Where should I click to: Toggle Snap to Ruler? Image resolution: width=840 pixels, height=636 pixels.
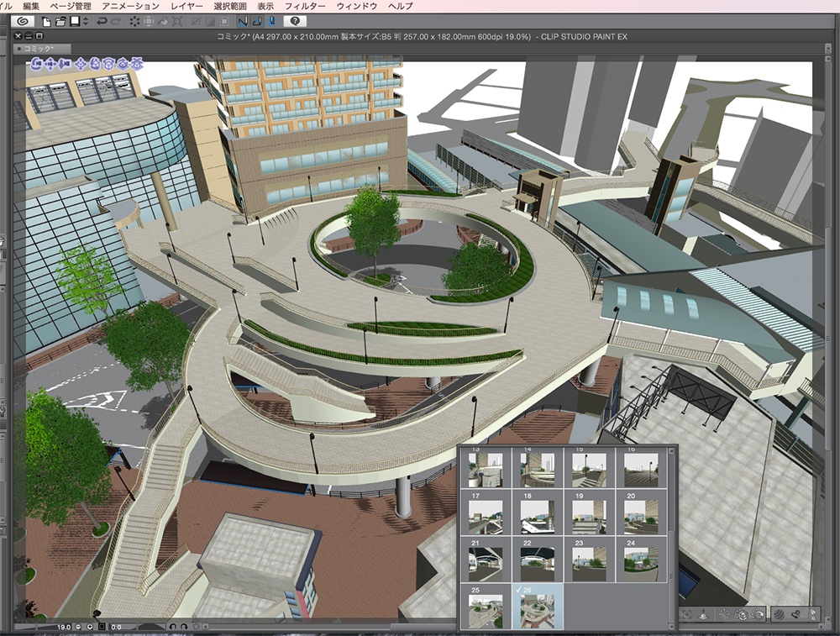244,22
